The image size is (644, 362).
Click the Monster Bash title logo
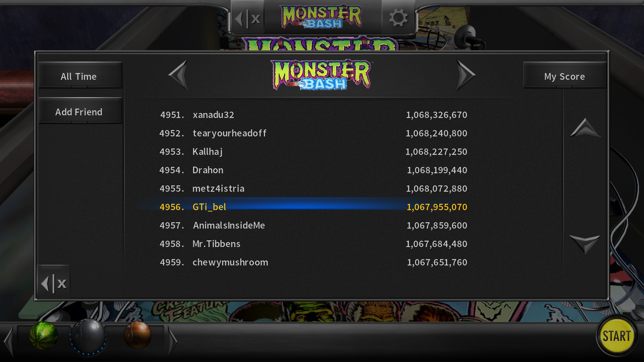(321, 75)
